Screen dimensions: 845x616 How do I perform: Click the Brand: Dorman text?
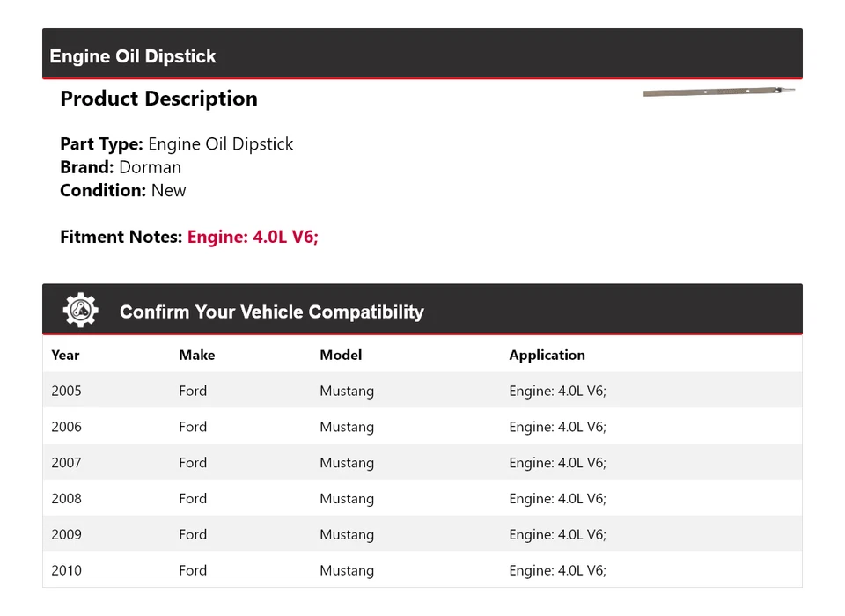coord(121,167)
